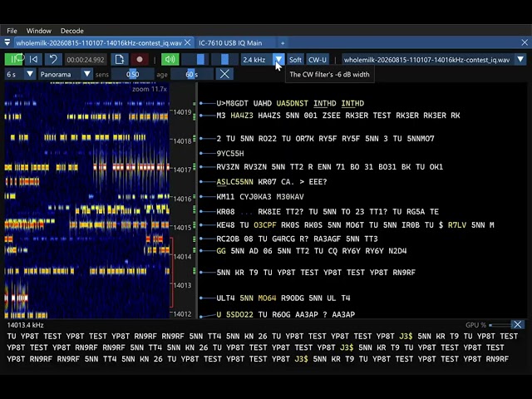The width and height of the screenshot is (532, 399).
Task: Toggle the CW-U mode button
Action: [x=318, y=60]
